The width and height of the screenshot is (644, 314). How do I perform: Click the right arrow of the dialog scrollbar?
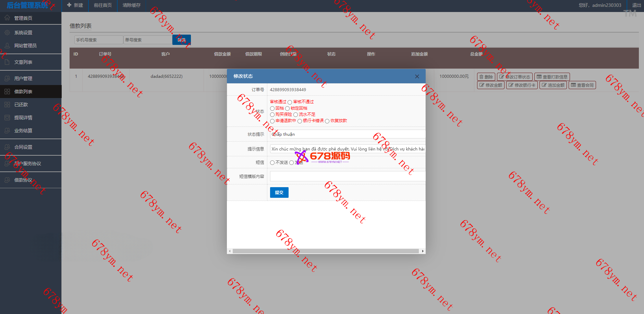click(423, 251)
